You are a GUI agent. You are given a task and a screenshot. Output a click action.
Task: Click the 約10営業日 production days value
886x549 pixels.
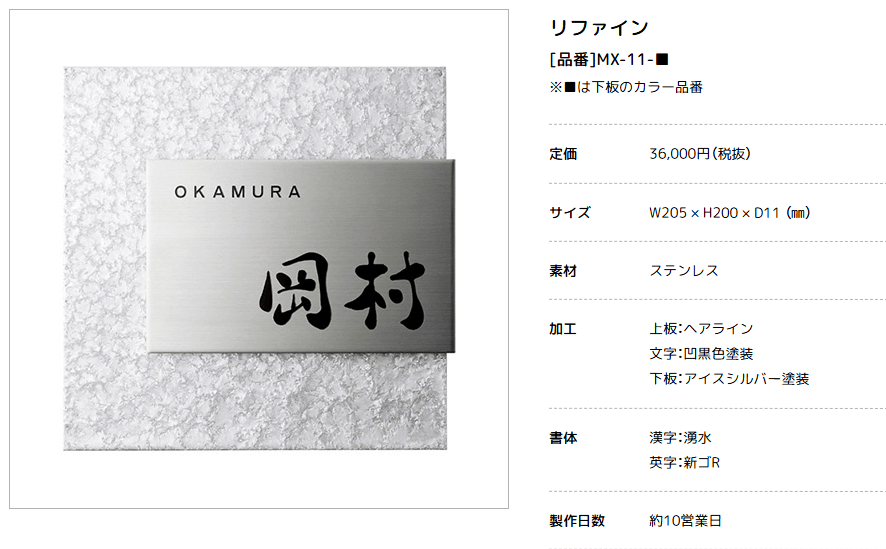(x=685, y=521)
